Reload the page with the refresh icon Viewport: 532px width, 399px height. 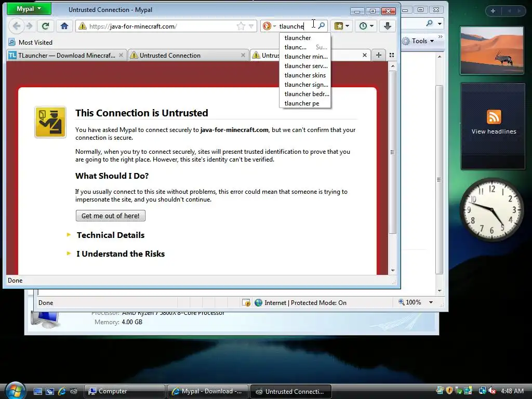click(x=46, y=26)
